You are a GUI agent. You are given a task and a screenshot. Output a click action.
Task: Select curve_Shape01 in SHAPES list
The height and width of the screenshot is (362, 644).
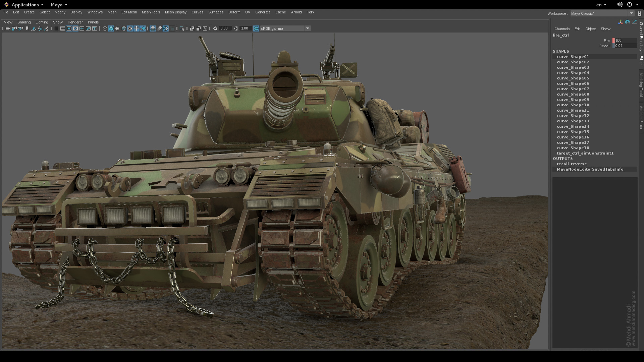pos(573,57)
